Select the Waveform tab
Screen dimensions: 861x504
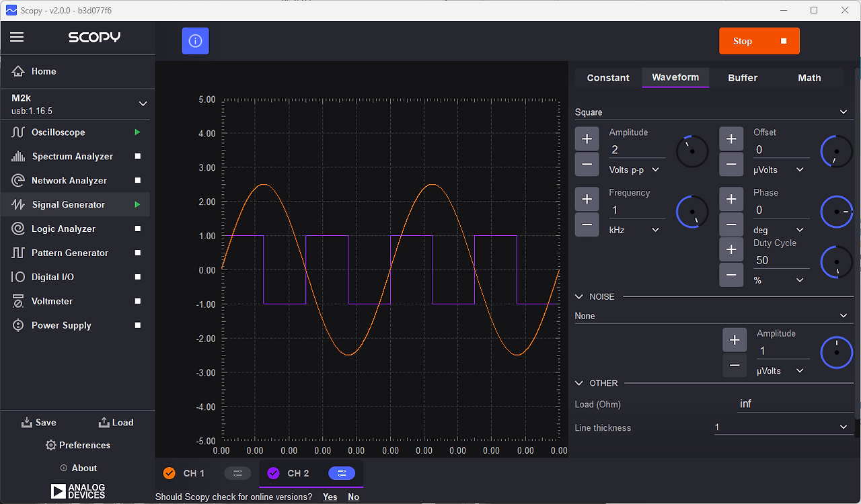click(675, 78)
